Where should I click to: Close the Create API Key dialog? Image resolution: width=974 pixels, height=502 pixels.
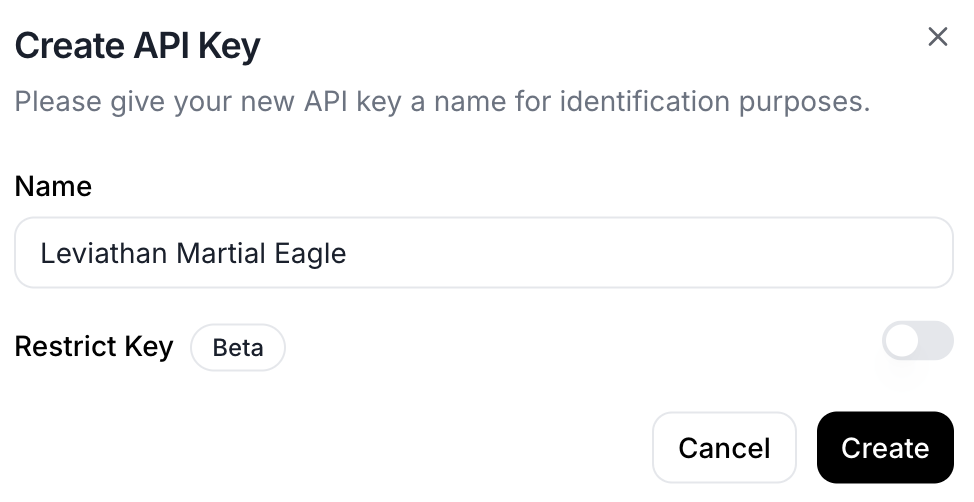tap(937, 38)
